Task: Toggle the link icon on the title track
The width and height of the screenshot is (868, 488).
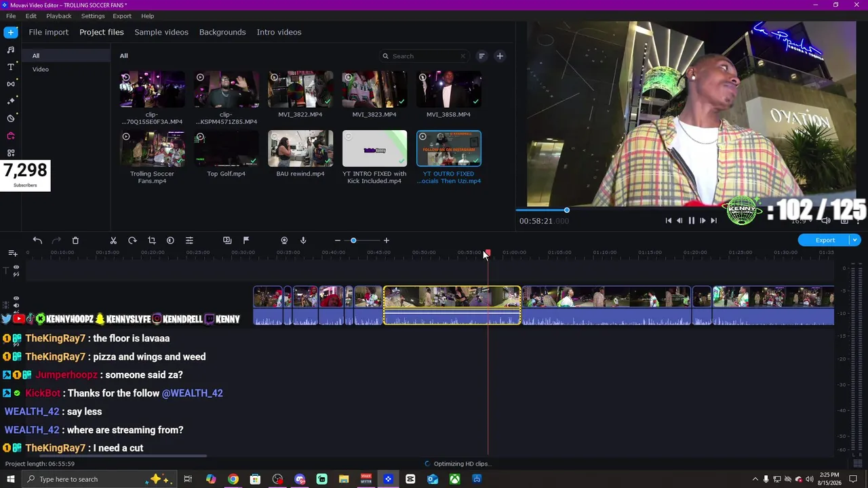Action: [16, 274]
